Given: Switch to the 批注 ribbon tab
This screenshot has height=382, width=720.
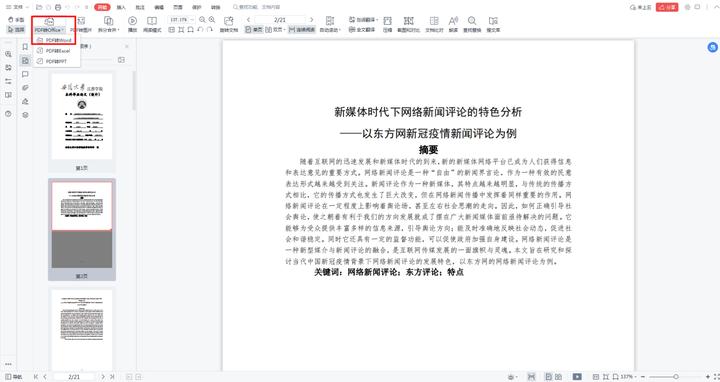Looking at the screenshot, I should coord(140,7).
